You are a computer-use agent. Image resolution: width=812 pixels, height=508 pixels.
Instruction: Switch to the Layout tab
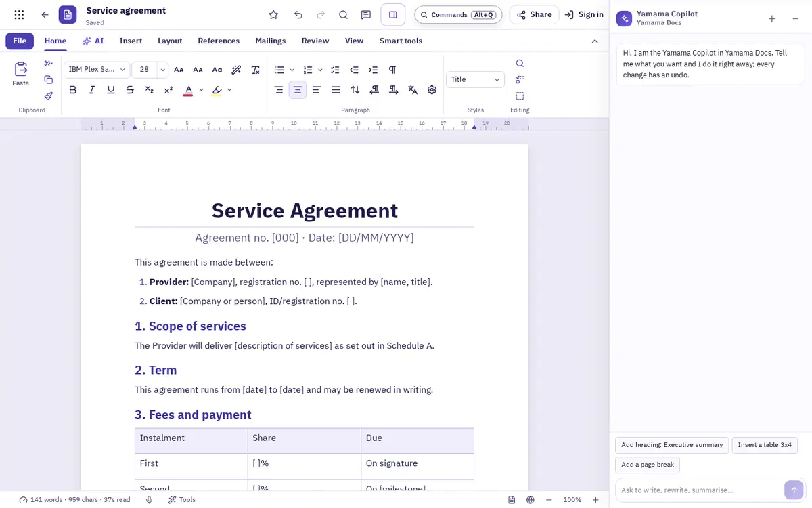pyautogui.click(x=170, y=41)
